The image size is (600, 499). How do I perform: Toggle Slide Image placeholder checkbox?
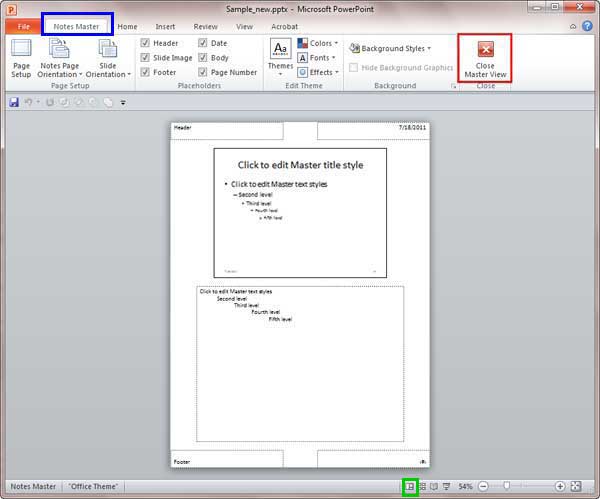point(145,57)
